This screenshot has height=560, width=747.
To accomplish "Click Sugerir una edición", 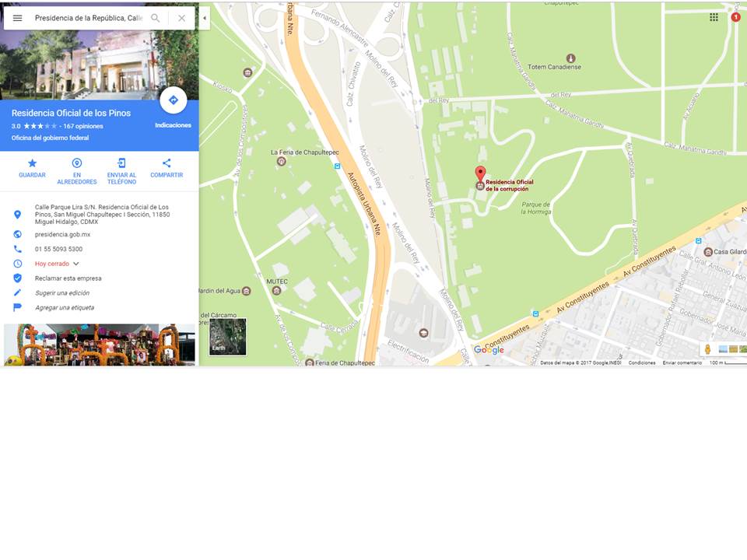I will click(x=62, y=293).
